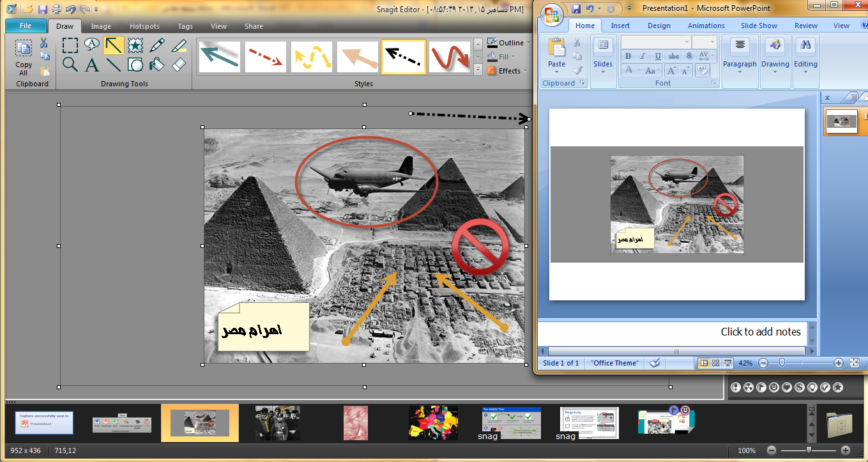Select the Callout tool in Snagit
The width and height of the screenshot is (868, 462).
[x=93, y=44]
